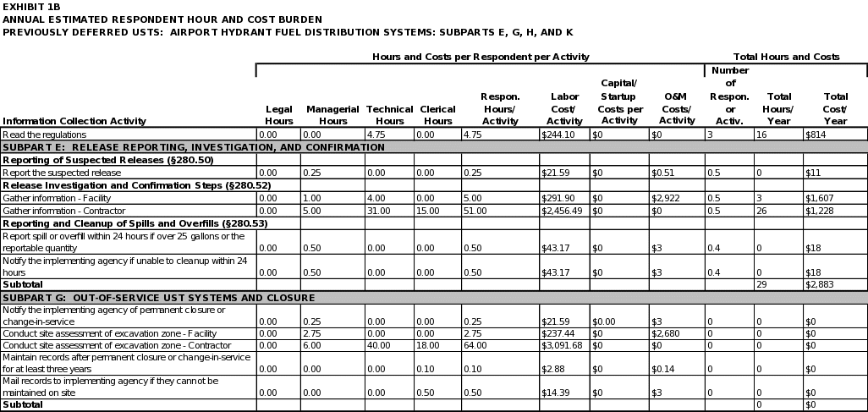Viewport: 868px width, 412px height.
Task: Click the 'Total Cost/Year' column header
Action: [x=836, y=108]
